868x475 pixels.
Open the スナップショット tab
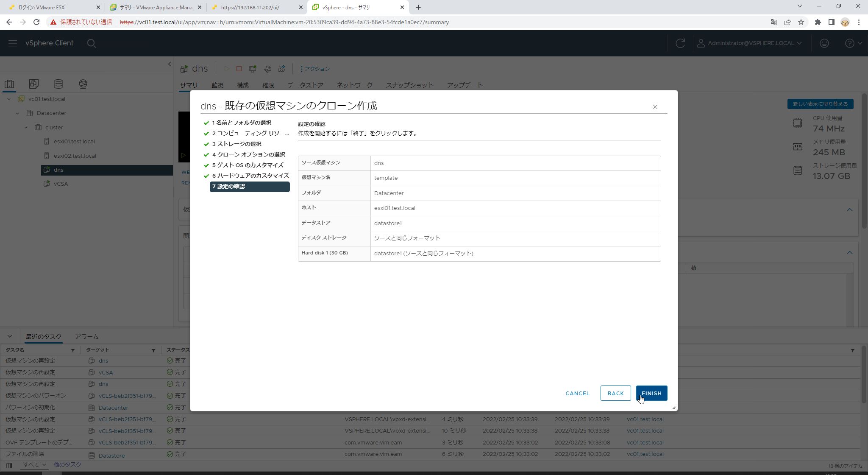(x=409, y=85)
